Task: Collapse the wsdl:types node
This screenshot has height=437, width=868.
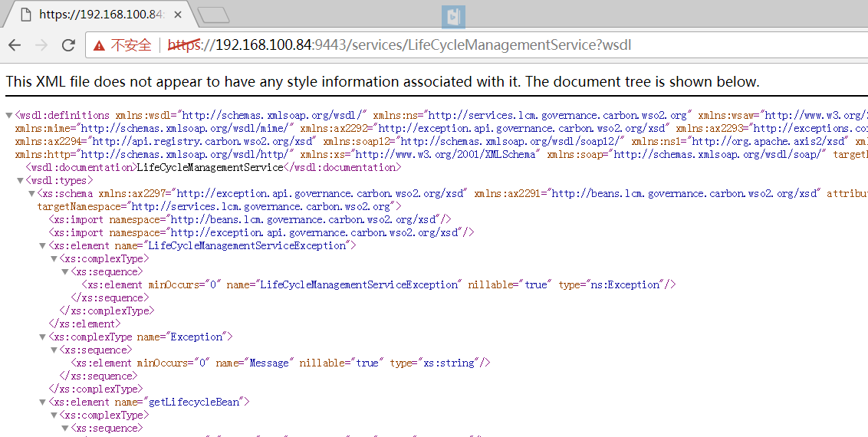Action: pyautogui.click(x=20, y=181)
